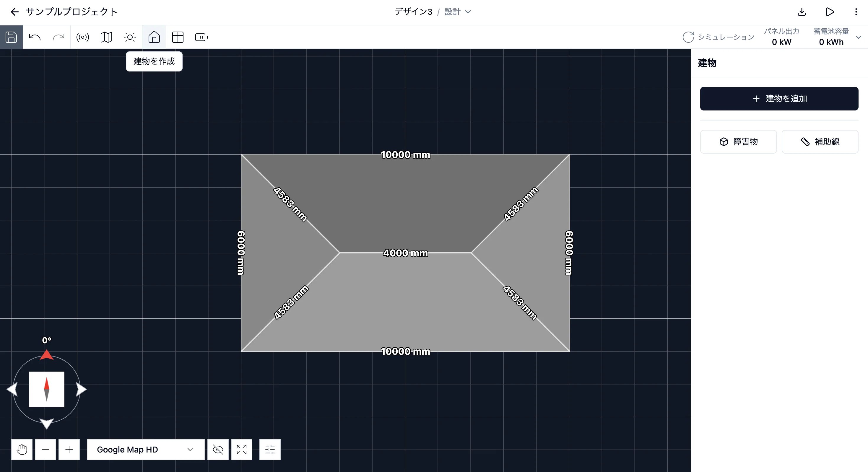Open the sliders display settings icon
The image size is (868, 472).
click(x=270, y=450)
